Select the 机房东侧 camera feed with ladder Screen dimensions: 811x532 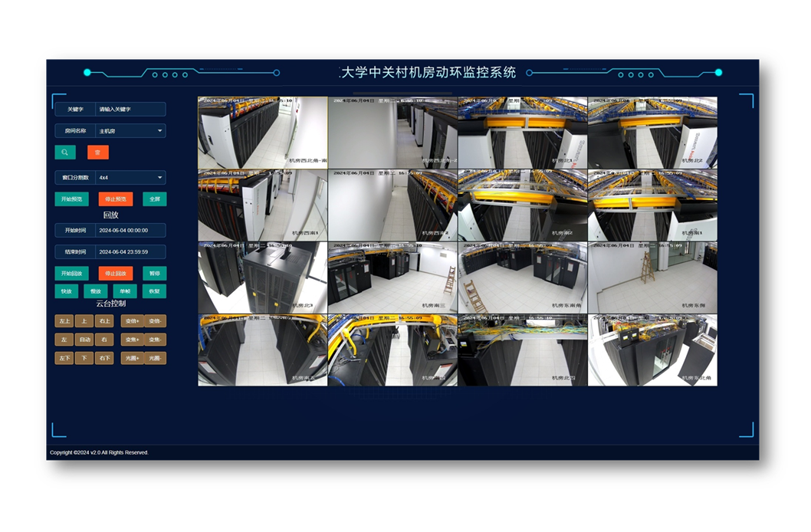pyautogui.click(x=652, y=277)
